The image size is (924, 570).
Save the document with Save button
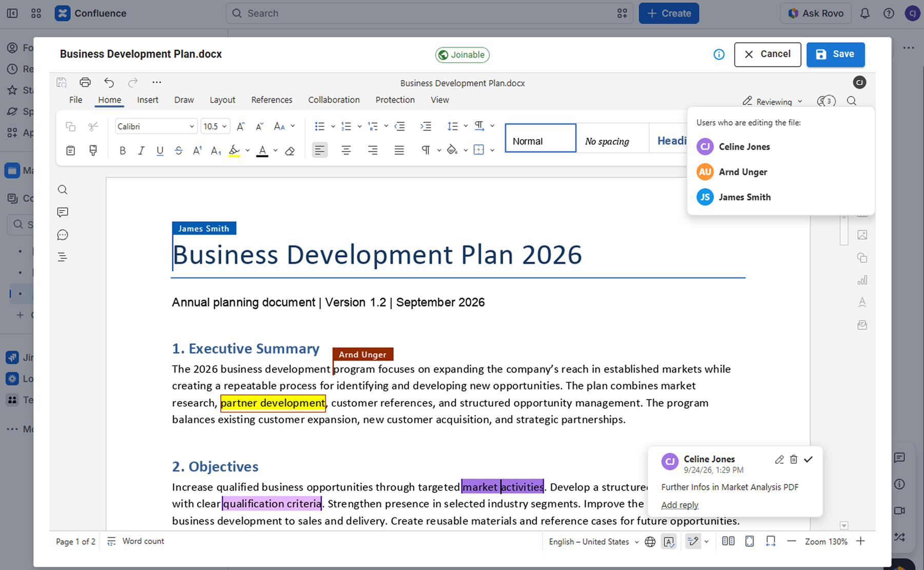click(835, 54)
